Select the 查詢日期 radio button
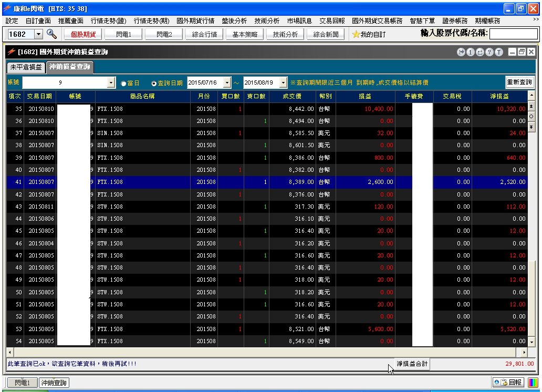This screenshot has width=542, height=392. click(x=154, y=84)
